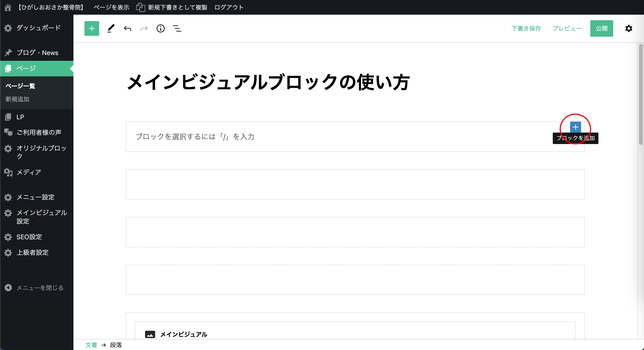Click the blue add block plus icon
Image resolution: width=644 pixels, height=350 pixels.
pos(575,127)
